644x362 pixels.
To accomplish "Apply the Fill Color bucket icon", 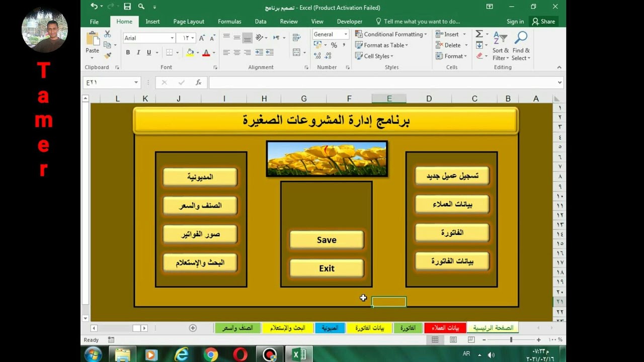I will (190, 52).
